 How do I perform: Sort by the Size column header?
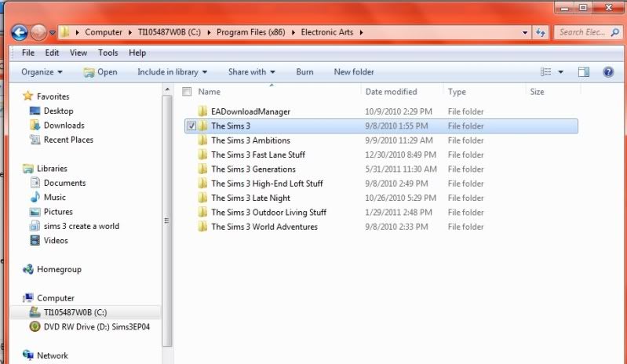click(537, 92)
